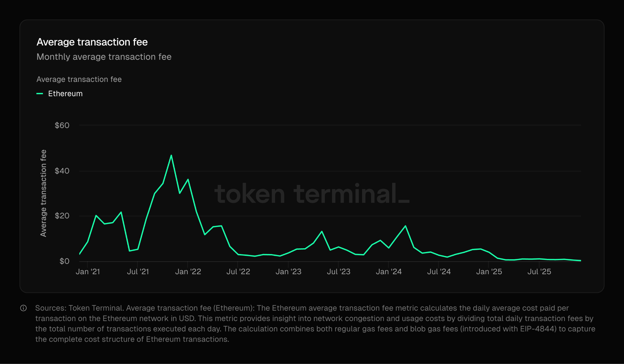The height and width of the screenshot is (364, 624).
Task: Click the Jul '21 x-axis label
Action: [138, 271]
